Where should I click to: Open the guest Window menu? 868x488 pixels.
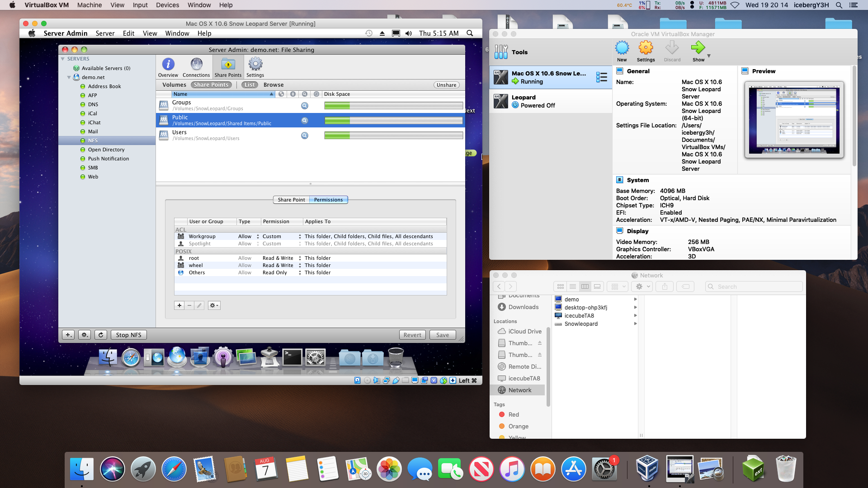tap(177, 33)
